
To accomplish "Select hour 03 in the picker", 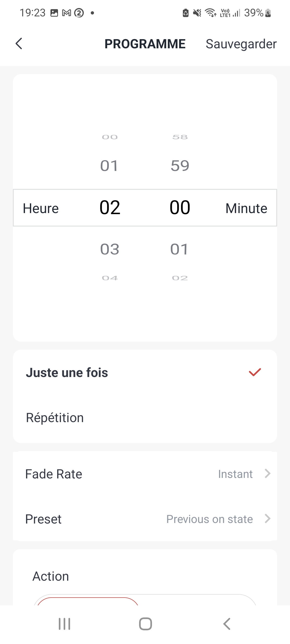I will tap(110, 249).
